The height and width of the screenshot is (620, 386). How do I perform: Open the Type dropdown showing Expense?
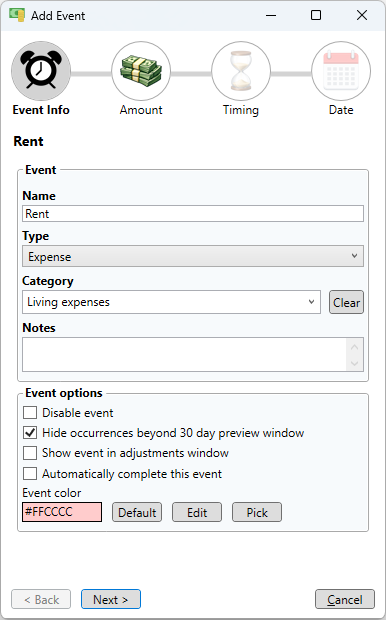coord(193,256)
